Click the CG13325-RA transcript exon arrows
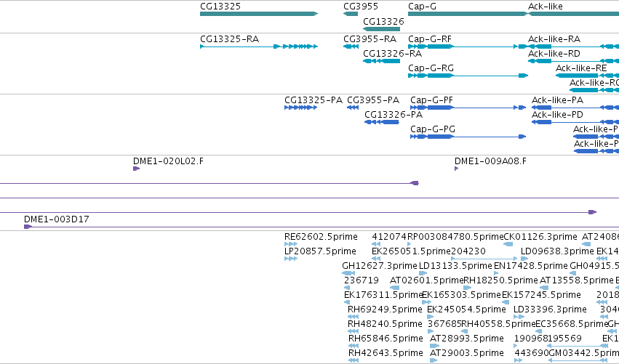 [x=259, y=46]
